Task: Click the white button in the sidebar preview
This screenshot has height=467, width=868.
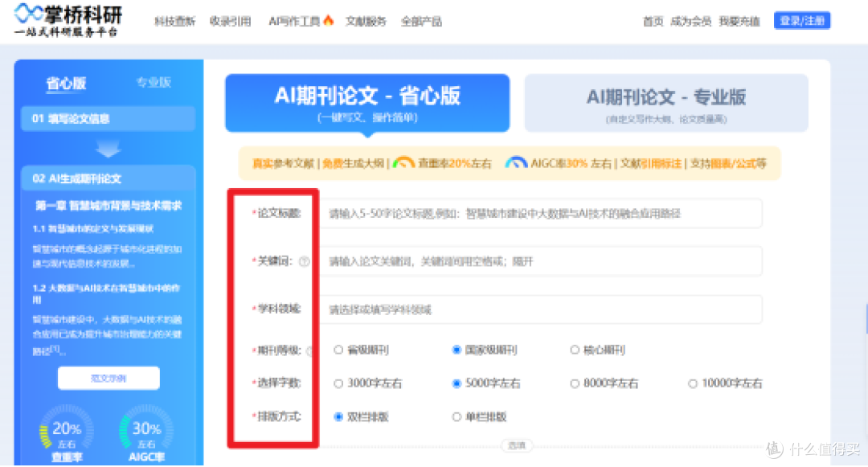Action: 108,379
